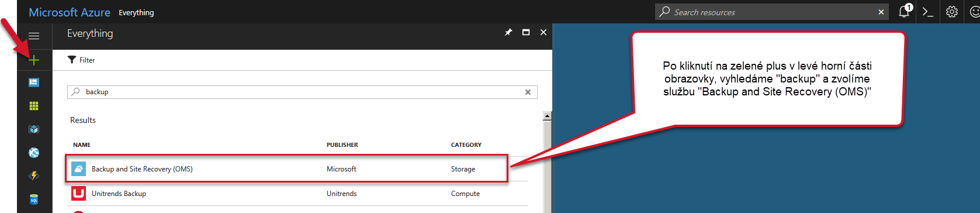The height and width of the screenshot is (213, 980).
Task: Close the Everything blade
Action: coord(543,32)
